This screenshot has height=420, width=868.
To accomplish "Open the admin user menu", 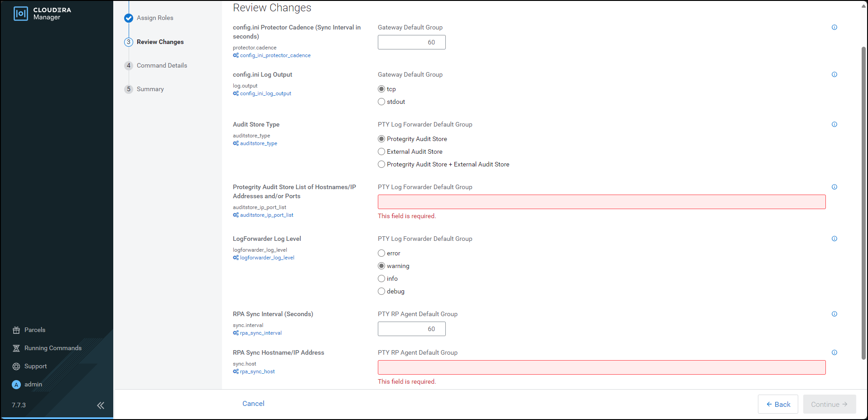I will [x=33, y=384].
